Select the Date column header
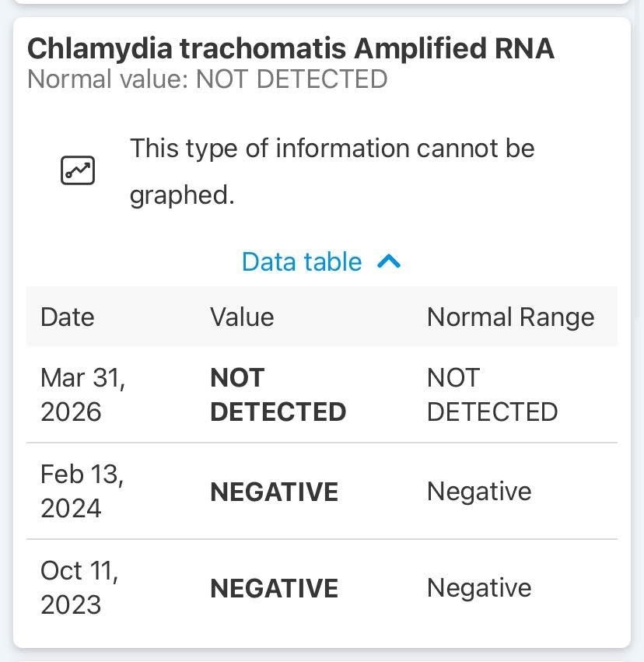The image size is (644, 662). point(67,317)
